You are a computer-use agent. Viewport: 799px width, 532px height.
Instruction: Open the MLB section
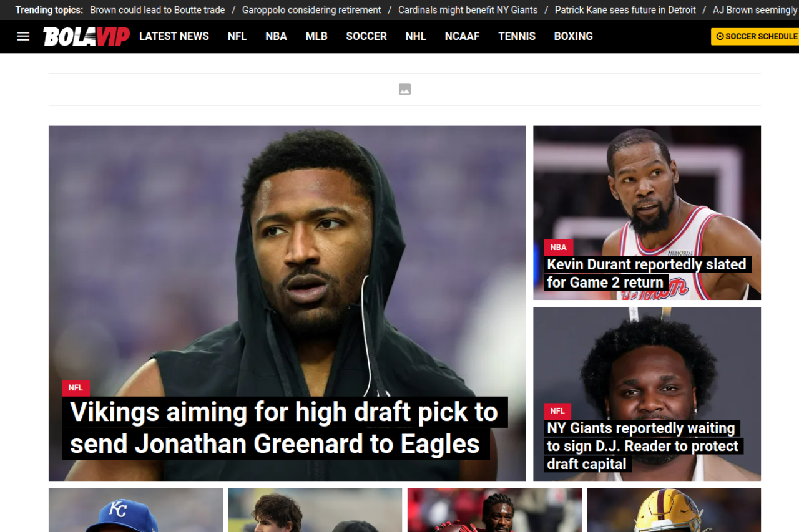click(x=316, y=36)
